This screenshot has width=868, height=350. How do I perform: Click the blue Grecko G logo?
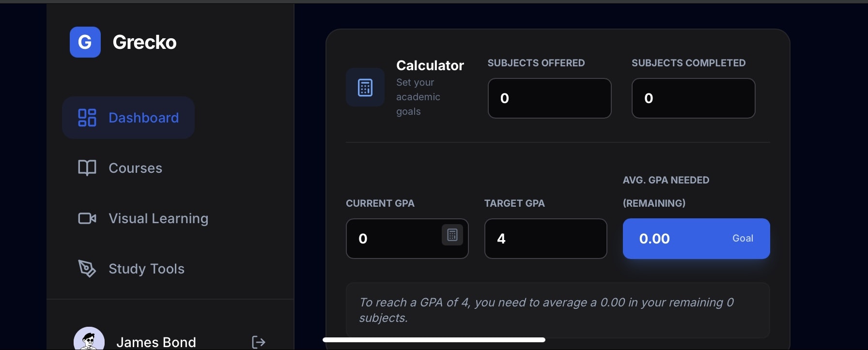[85, 42]
